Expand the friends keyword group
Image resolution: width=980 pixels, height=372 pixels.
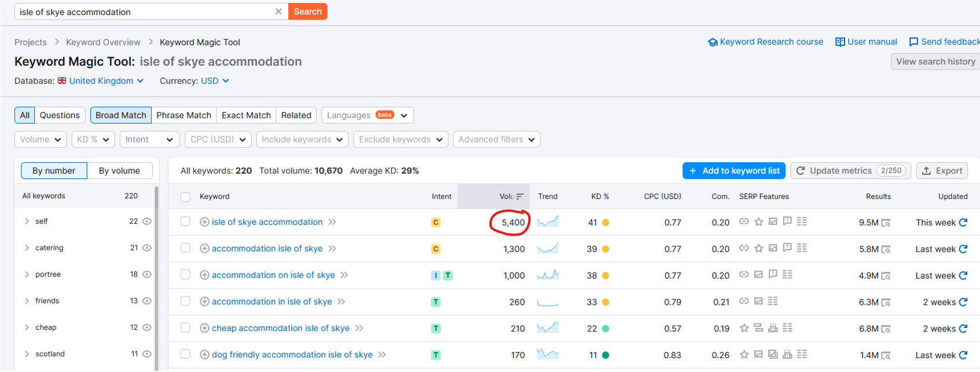coord(27,301)
